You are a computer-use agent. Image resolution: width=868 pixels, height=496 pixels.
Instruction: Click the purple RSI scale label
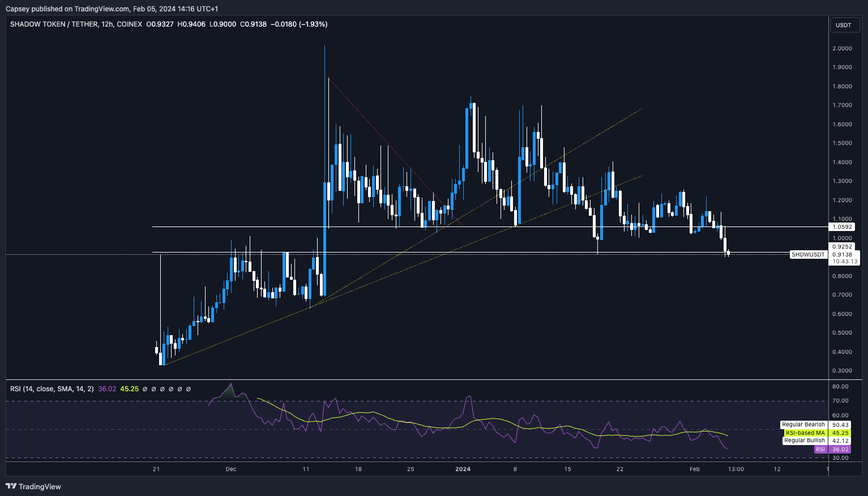(820, 450)
